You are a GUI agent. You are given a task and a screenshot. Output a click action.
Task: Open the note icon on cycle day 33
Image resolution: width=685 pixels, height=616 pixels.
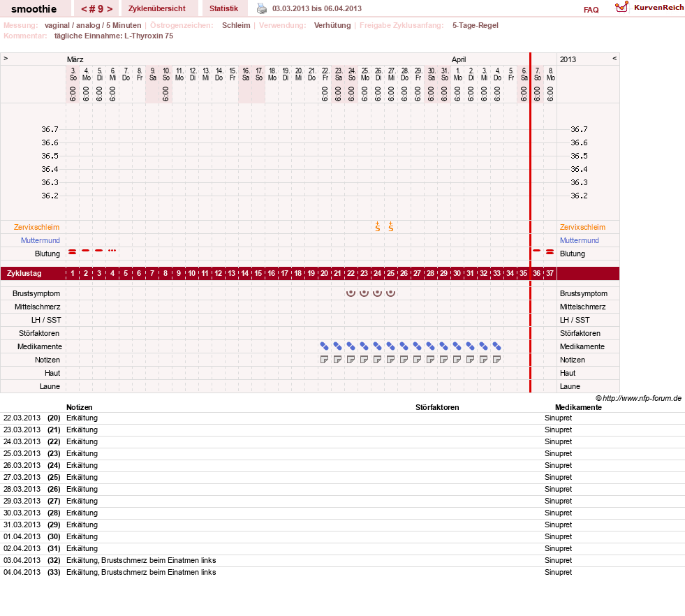496,360
